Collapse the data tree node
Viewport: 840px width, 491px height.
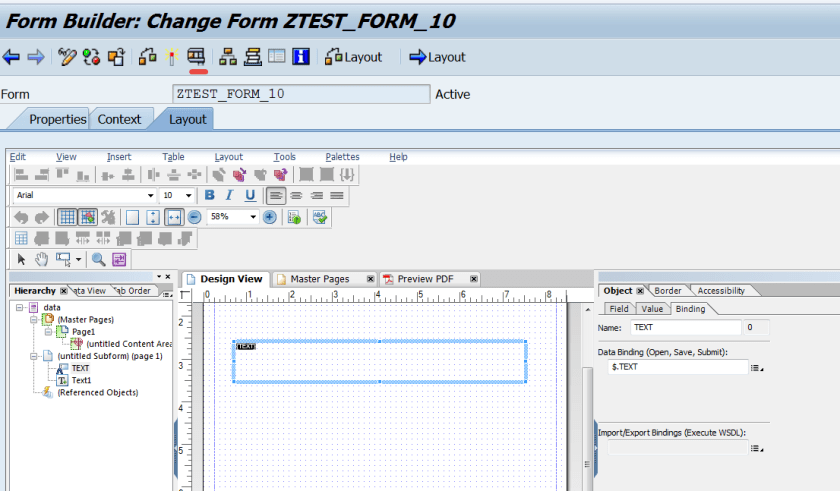pyautogui.click(x=20, y=307)
